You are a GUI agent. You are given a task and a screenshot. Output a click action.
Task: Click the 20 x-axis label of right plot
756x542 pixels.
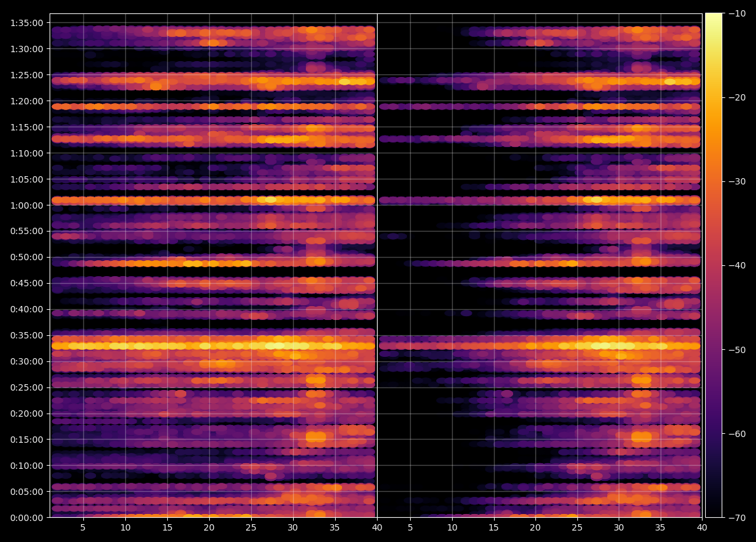click(535, 527)
